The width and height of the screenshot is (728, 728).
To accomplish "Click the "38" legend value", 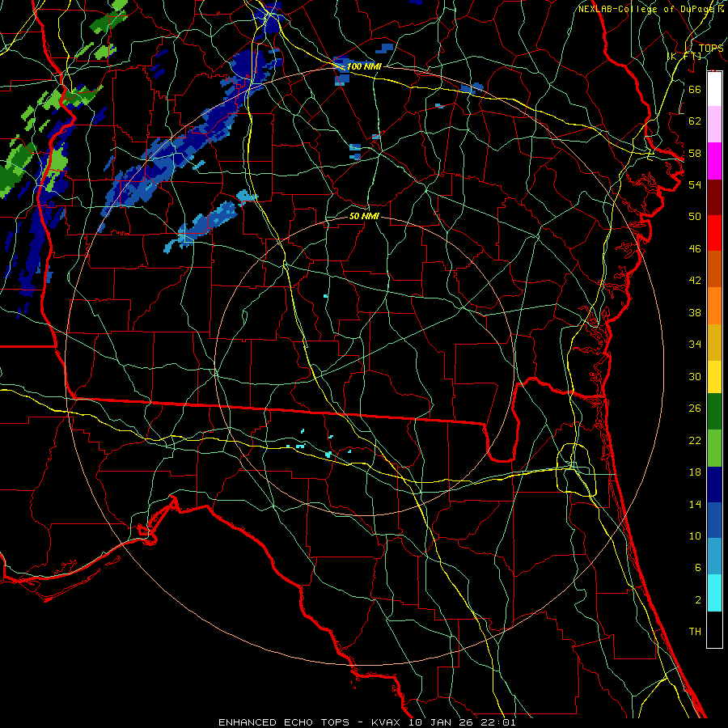I will (x=695, y=312).
